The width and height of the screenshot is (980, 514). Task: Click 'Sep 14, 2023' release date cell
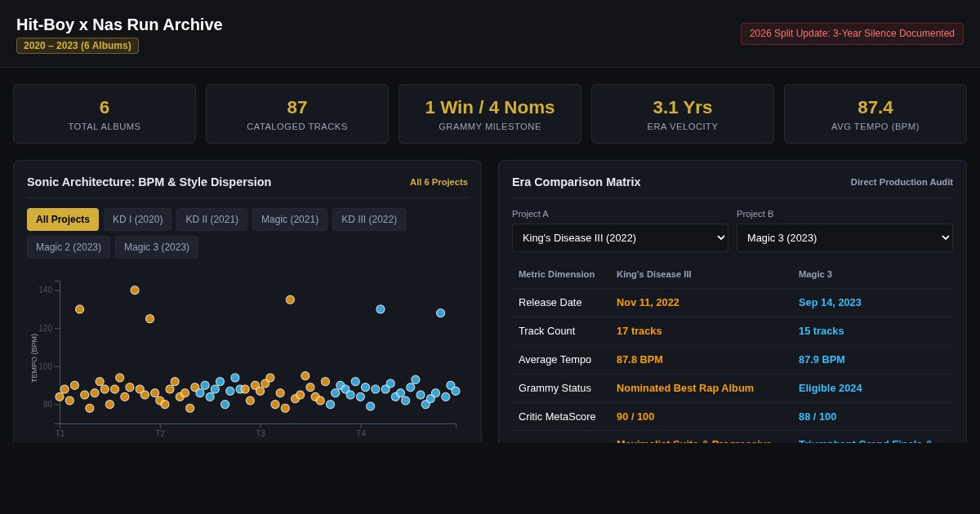(830, 303)
